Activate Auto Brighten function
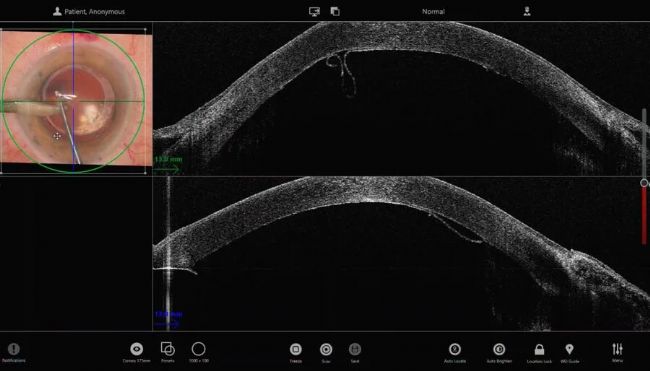 tap(499, 349)
